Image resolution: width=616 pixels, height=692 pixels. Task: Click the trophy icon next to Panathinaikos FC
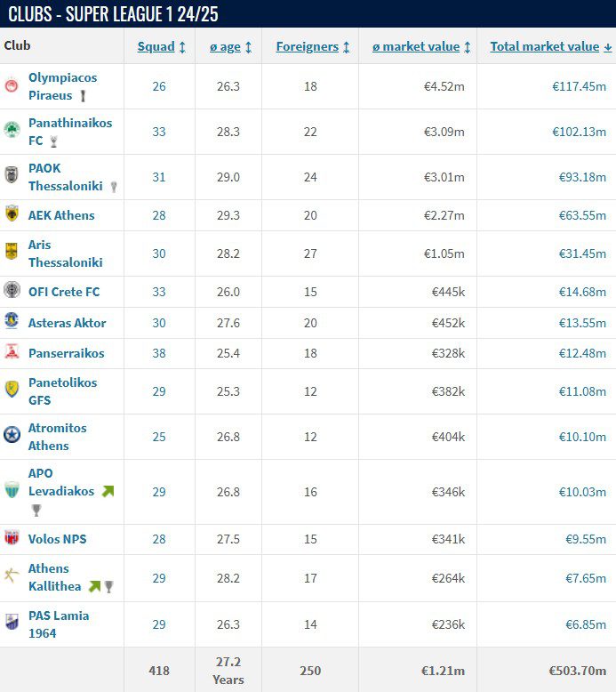click(x=53, y=141)
